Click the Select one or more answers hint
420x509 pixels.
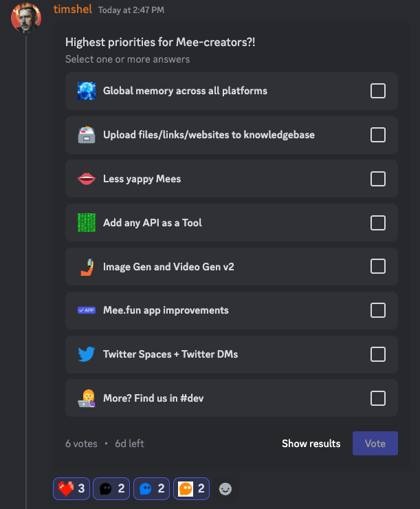(127, 59)
